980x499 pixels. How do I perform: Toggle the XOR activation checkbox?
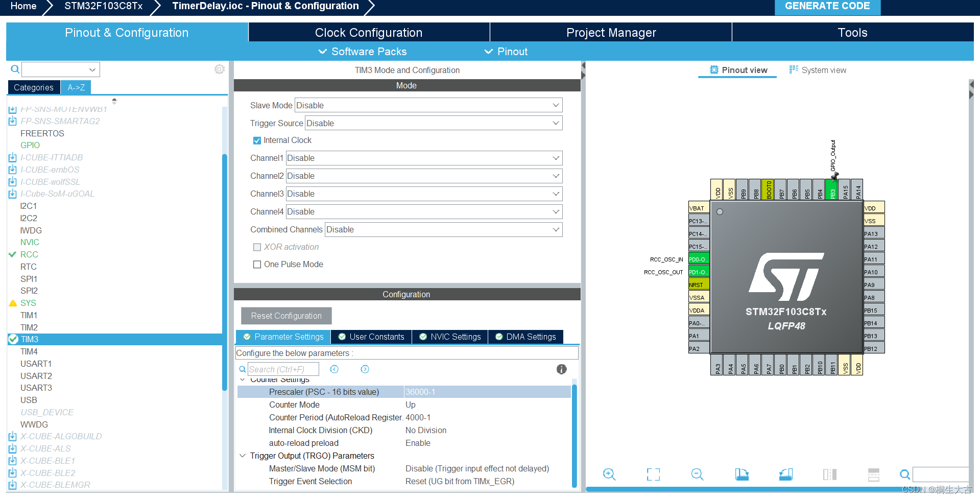257,247
